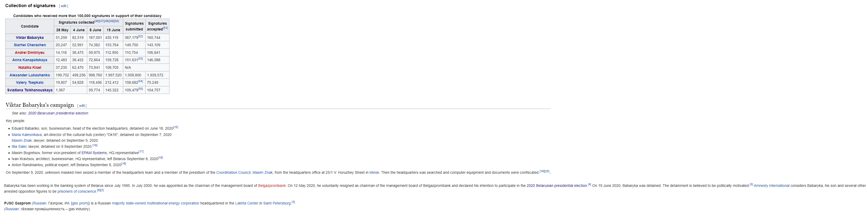The image size is (868, 216).
Task: Select Lukashenko's 1,997,520 signatures cell
Action: (113, 75)
